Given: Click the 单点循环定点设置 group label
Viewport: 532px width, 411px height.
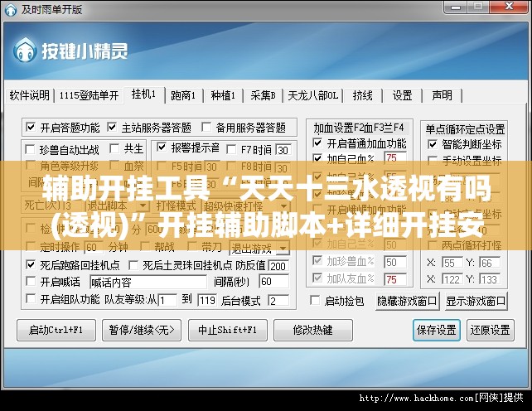Looking at the screenshot, I should [465, 129].
